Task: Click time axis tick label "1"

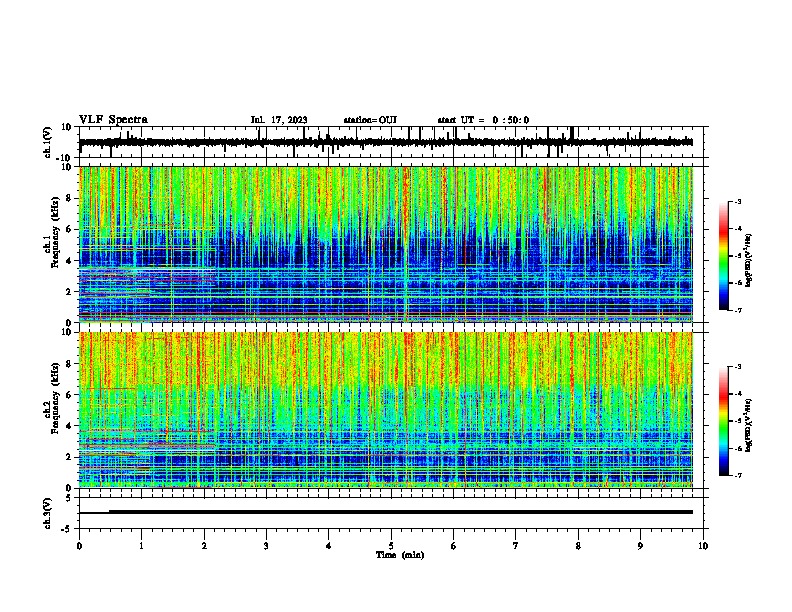Action: 141,546
